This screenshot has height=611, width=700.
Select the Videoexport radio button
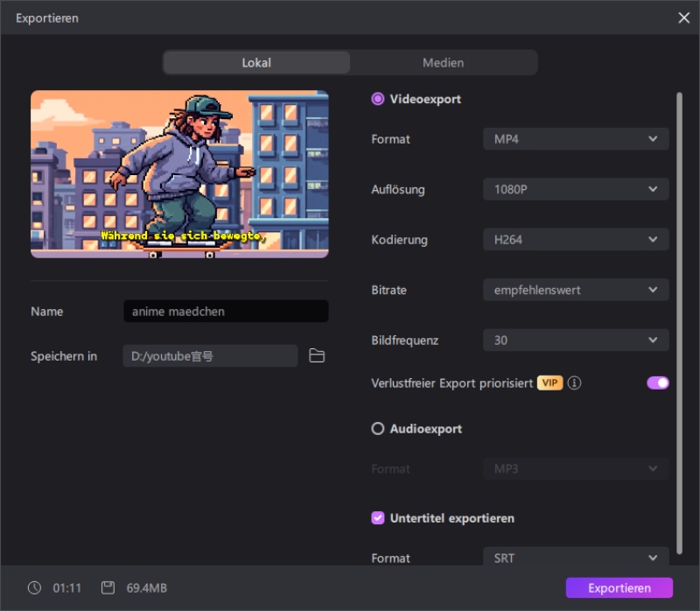[x=378, y=99]
